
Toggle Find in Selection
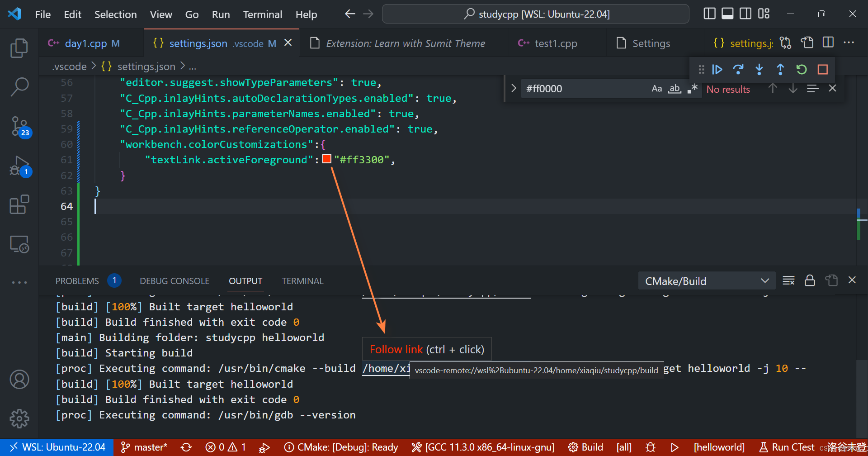coord(813,89)
